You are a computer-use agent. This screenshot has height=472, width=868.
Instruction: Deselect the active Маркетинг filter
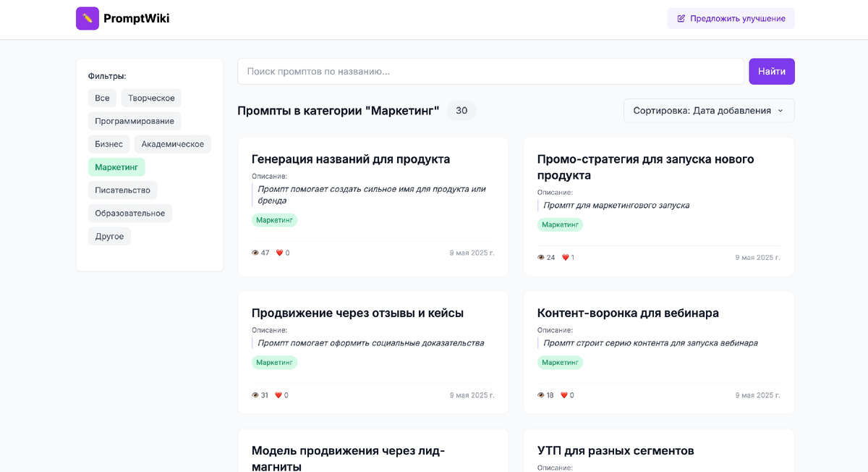[116, 167]
